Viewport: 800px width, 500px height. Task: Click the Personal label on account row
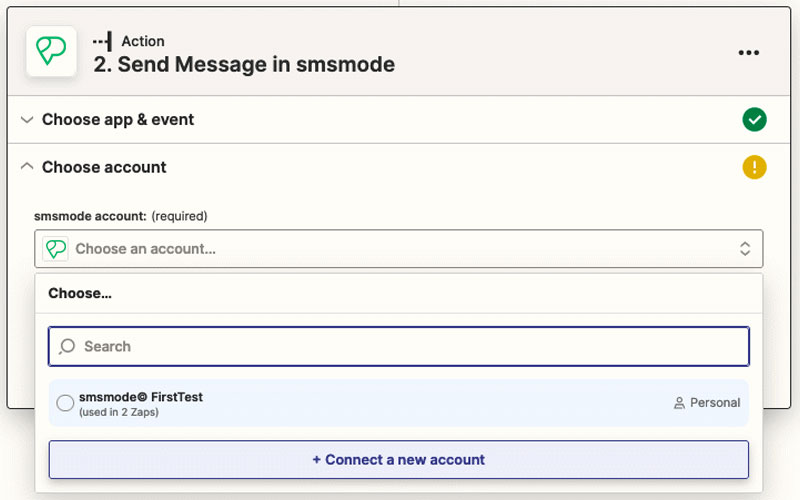pyautogui.click(x=715, y=403)
